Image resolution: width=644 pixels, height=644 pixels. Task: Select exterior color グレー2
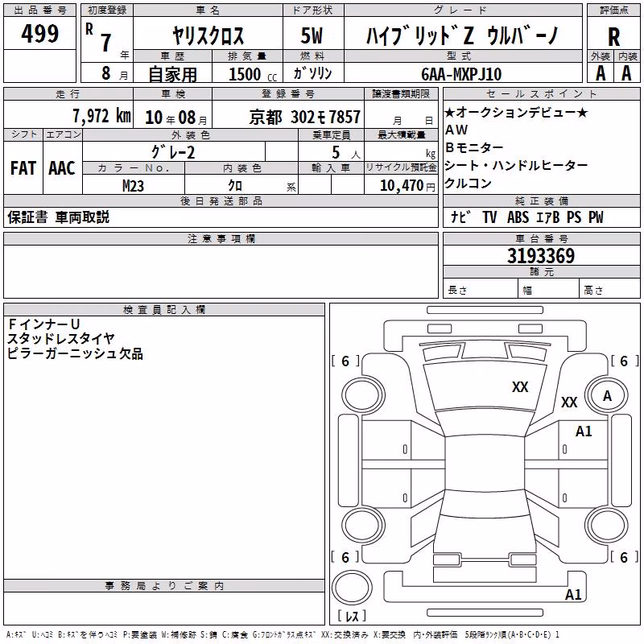click(173, 152)
